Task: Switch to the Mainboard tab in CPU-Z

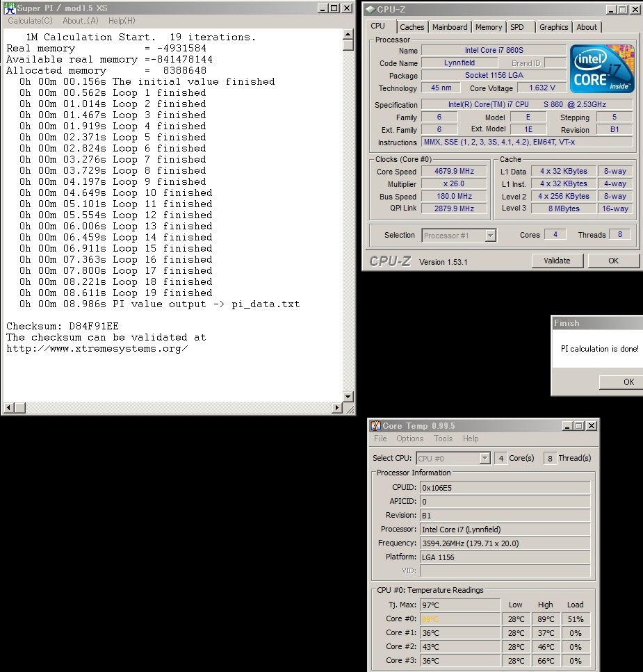Action: tap(450, 27)
